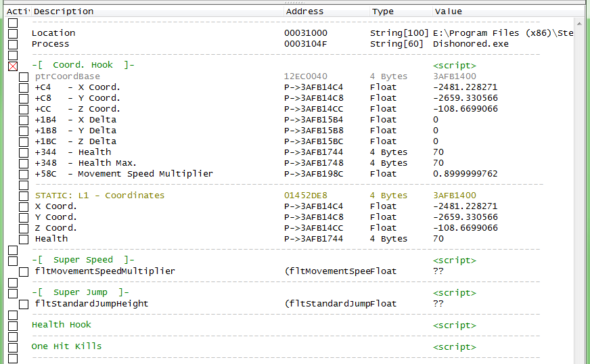Freeze the +C8 Y Coord. value
Screen dimensions: 590x364
click(x=24, y=99)
